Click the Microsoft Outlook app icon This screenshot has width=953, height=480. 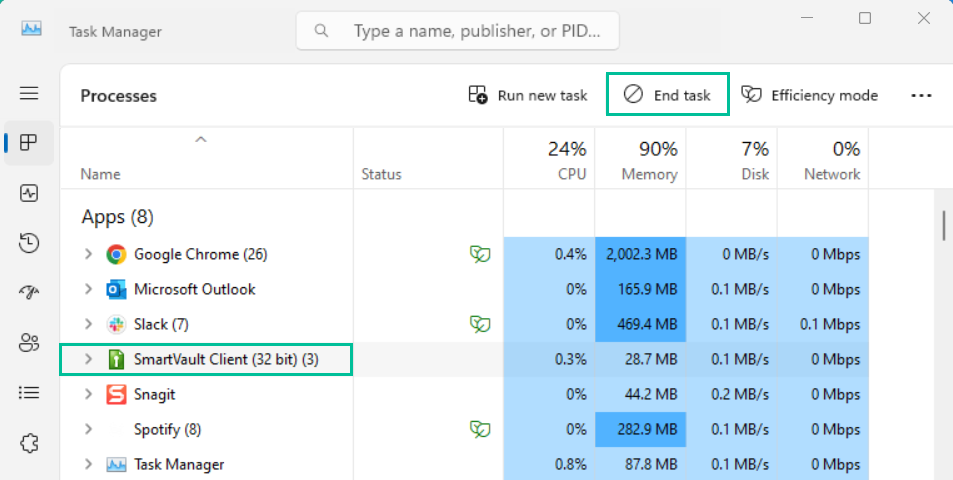116,289
